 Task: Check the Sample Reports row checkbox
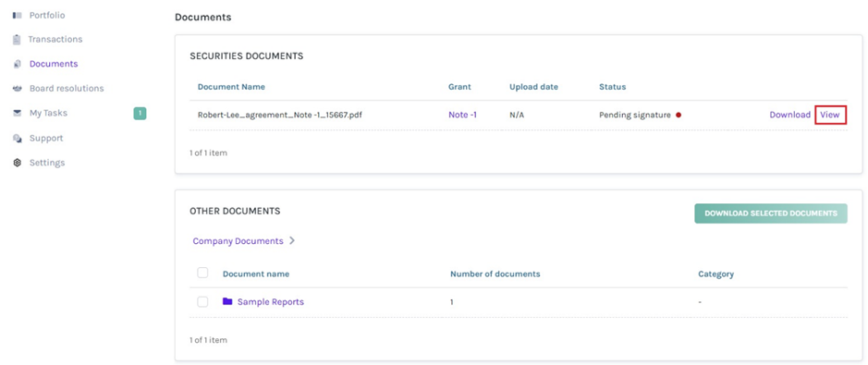tap(202, 302)
